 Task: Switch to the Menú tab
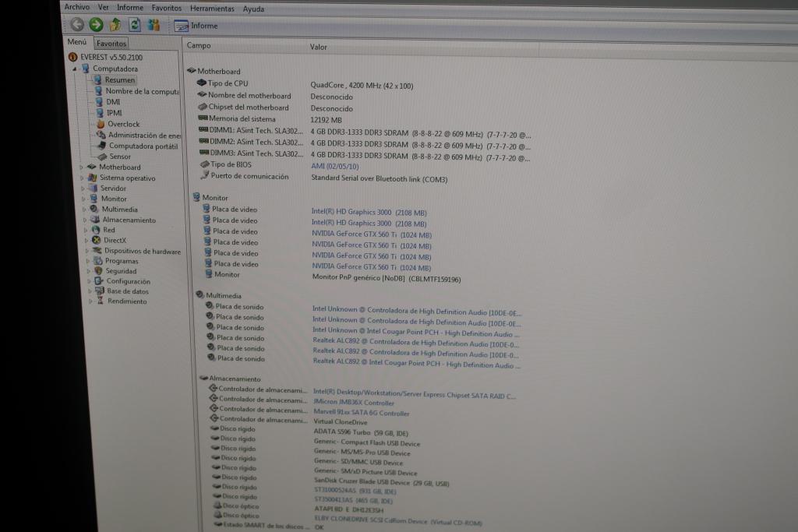tap(77, 42)
